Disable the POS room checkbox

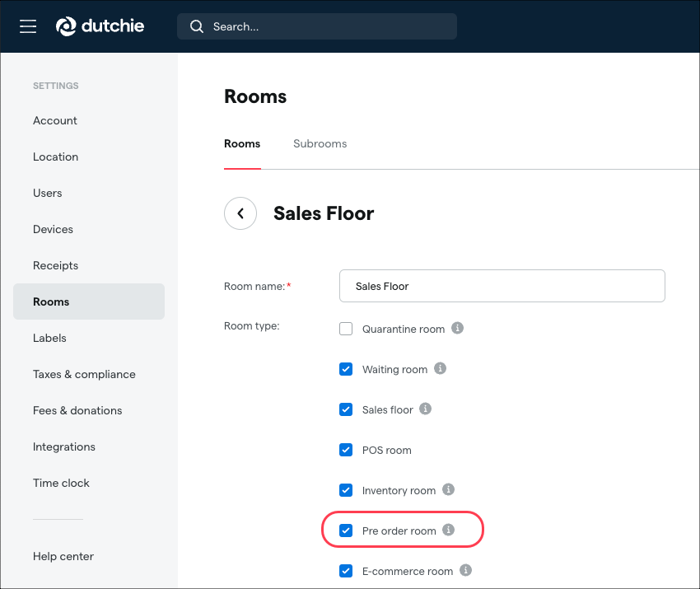tap(346, 450)
